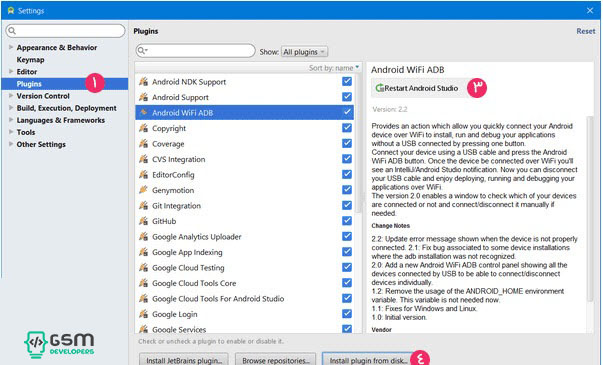Screen dimensions: 603x365
Task: Click the Git Integration plugin icon
Action: pyautogui.click(x=143, y=205)
